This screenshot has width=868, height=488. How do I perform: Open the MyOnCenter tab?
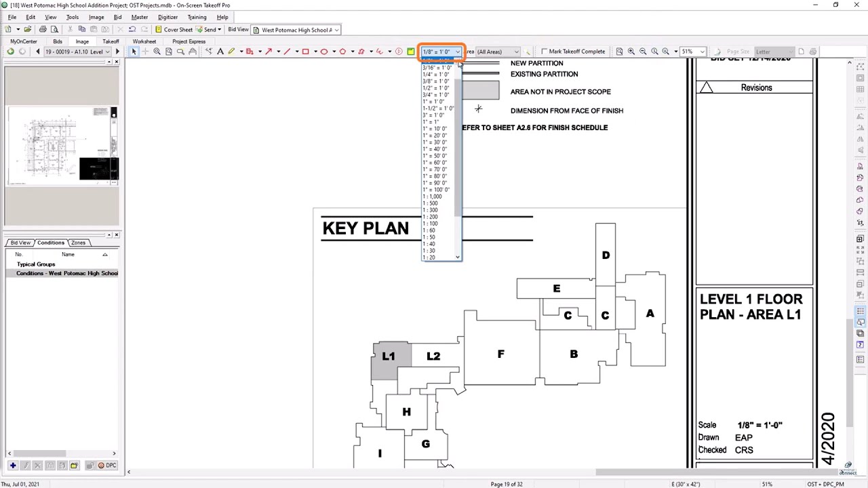tap(24, 41)
